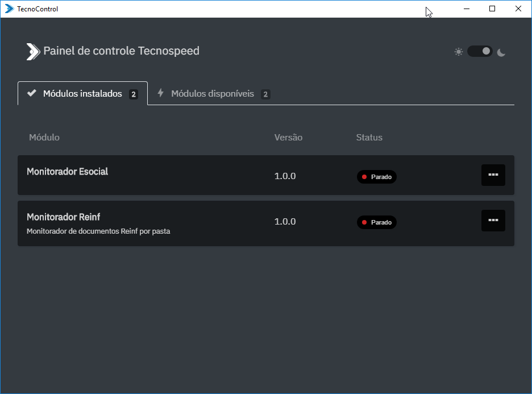Click the Status column header

point(369,138)
